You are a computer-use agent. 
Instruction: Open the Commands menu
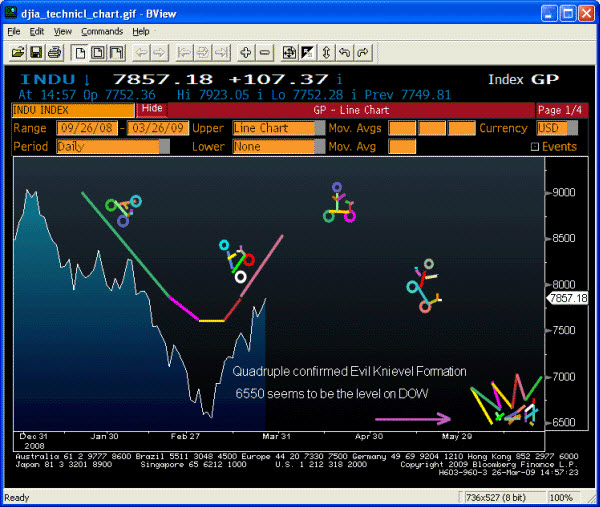(101, 31)
